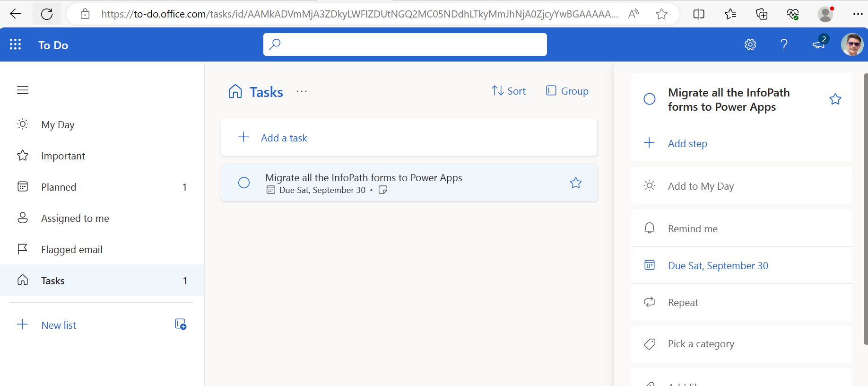Image resolution: width=868 pixels, height=386 pixels.
Task: Click the detail pane scrollbar
Action: coord(866,209)
